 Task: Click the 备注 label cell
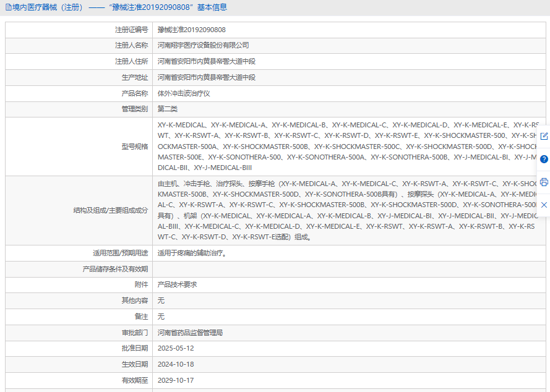[79, 317]
